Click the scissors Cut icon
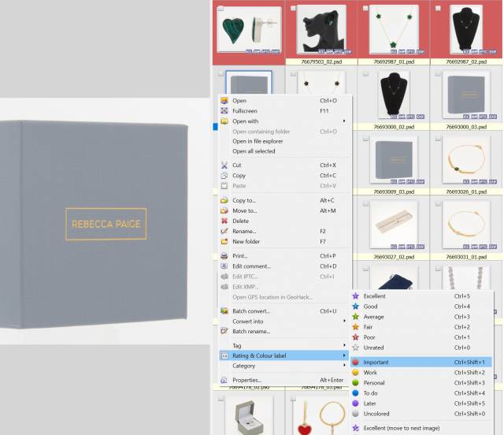 (224, 165)
